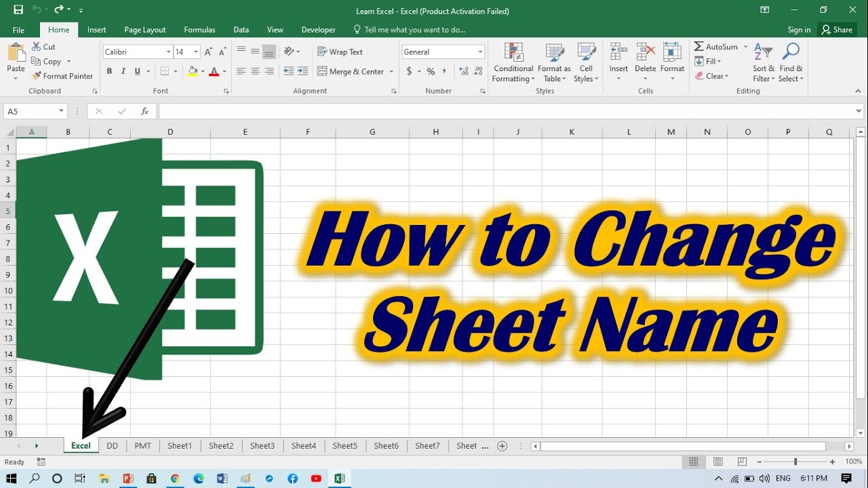868x488 pixels.
Task: Toggle Italic formatting
Action: 123,71
